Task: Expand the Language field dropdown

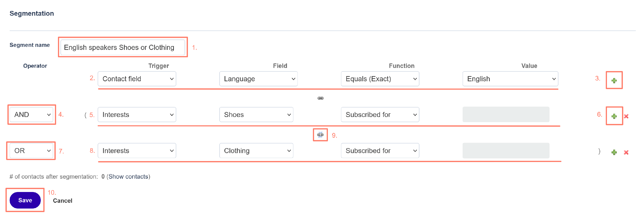Action: 258,79
